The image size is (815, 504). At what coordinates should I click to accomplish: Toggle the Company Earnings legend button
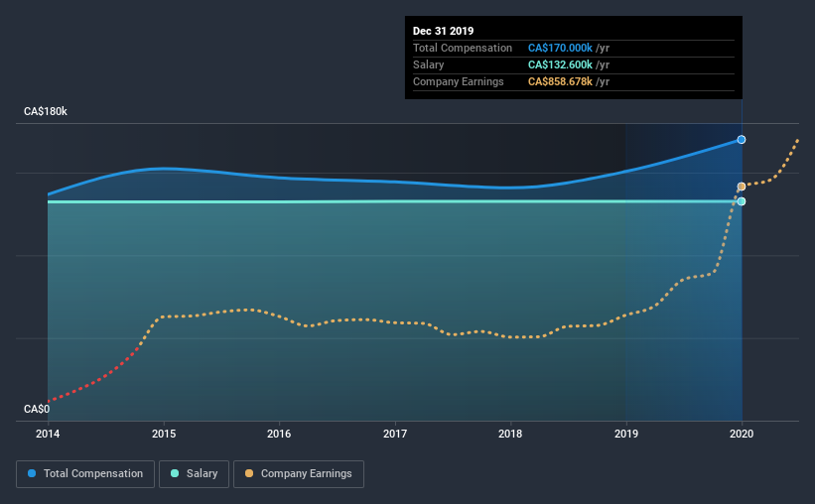click(299, 474)
